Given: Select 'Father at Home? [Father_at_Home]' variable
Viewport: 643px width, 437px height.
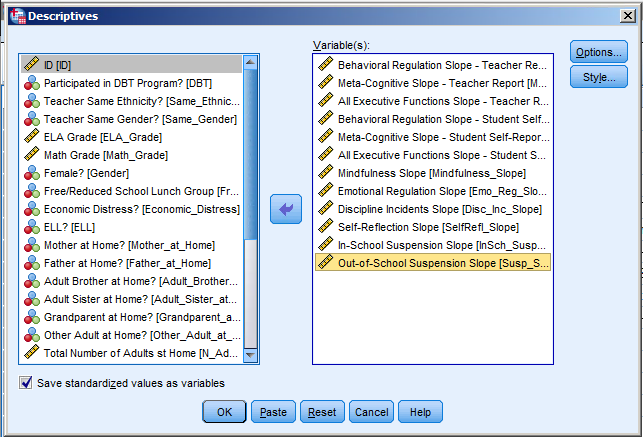Looking at the screenshot, I should coord(132,263).
